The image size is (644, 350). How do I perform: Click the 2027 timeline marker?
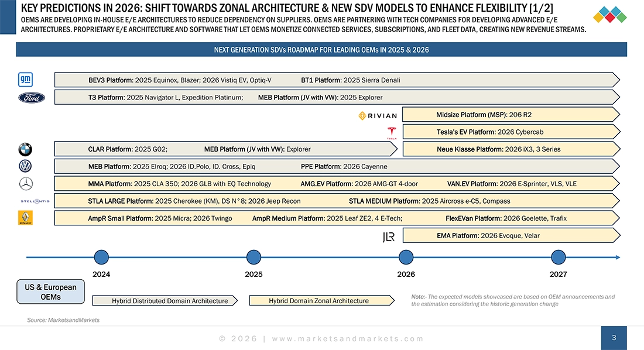pos(558,257)
